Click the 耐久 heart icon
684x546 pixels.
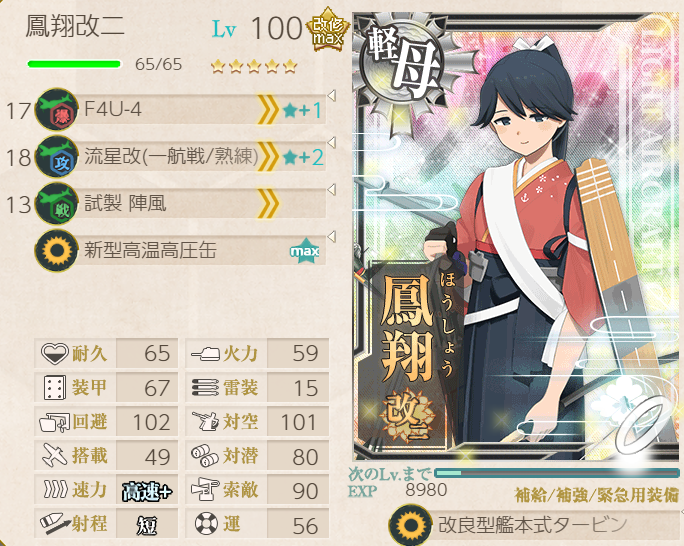tap(55, 353)
